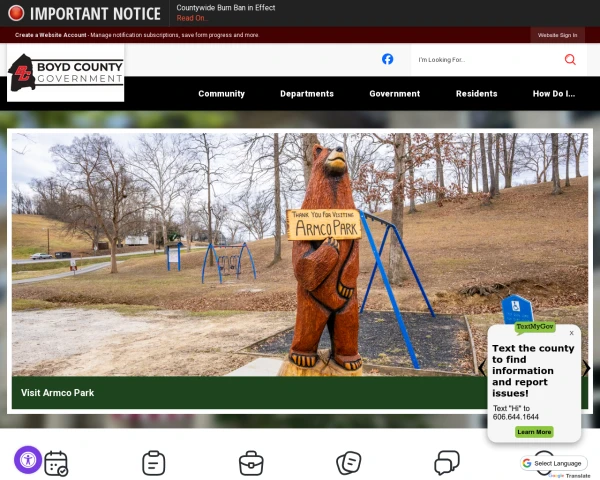Click the Countywide Burn Ban in Effect headline
Image resolution: width=600 pixels, height=480 pixels.
[x=226, y=8]
